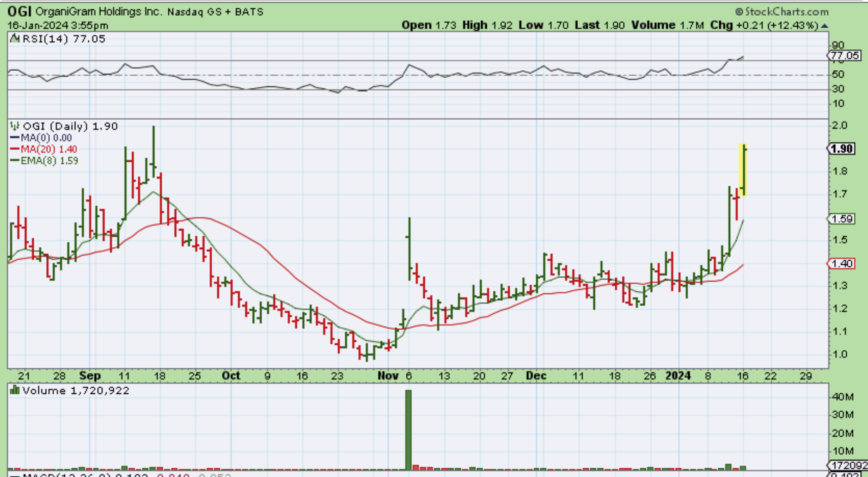This screenshot has height=477, width=868.
Task: Click the MA(0) legend line swatch
Action: point(15,138)
